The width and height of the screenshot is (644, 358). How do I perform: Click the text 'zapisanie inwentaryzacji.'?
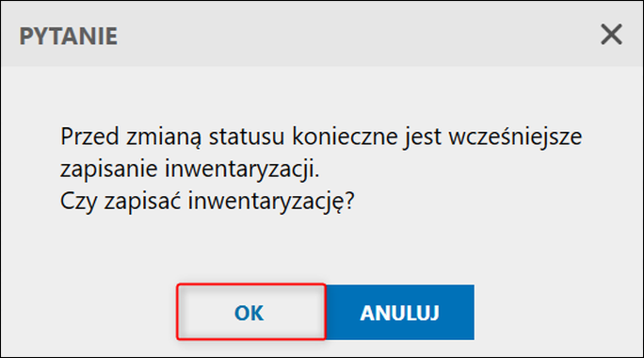point(190,169)
